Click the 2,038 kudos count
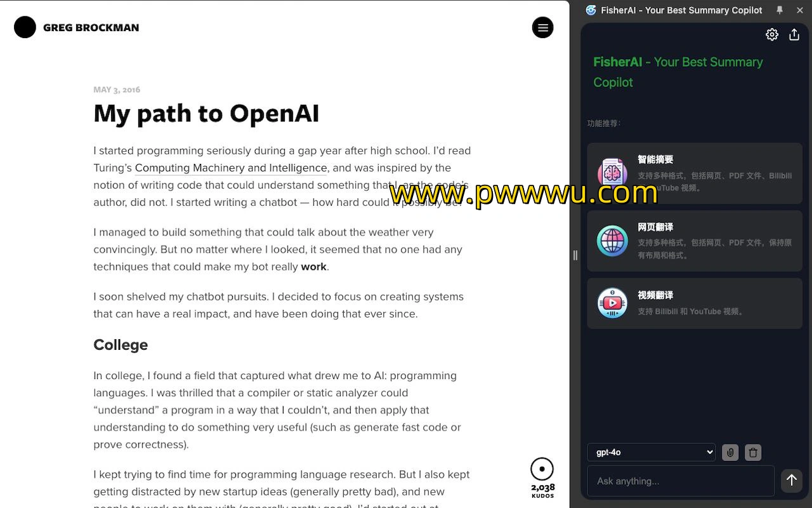812x508 pixels. pos(543,488)
